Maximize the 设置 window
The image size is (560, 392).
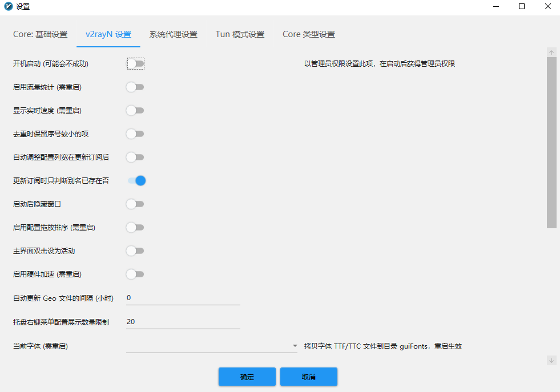point(522,6)
